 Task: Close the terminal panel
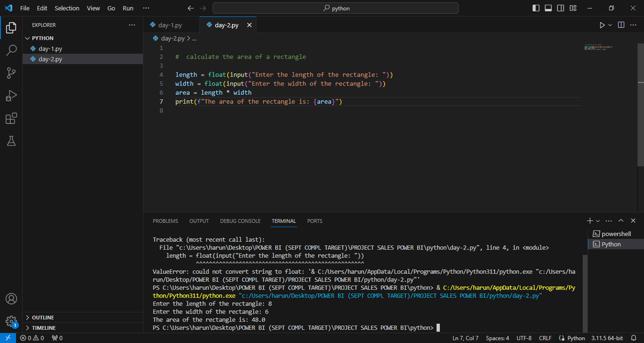coord(633,221)
